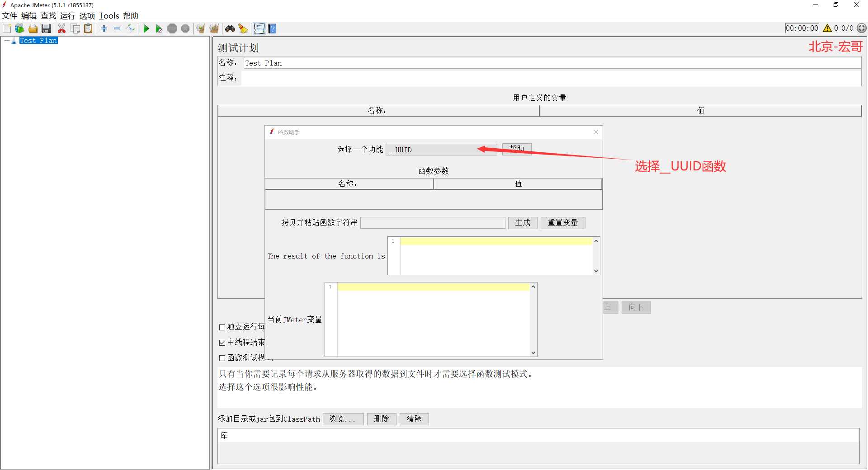Click the yellow warning triangle log icon
This screenshot has width=868, height=470.
click(827, 28)
